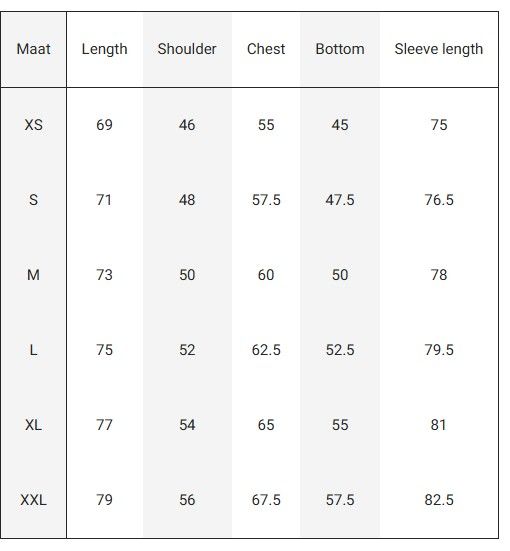Click the XS bottom value 45

click(340, 125)
